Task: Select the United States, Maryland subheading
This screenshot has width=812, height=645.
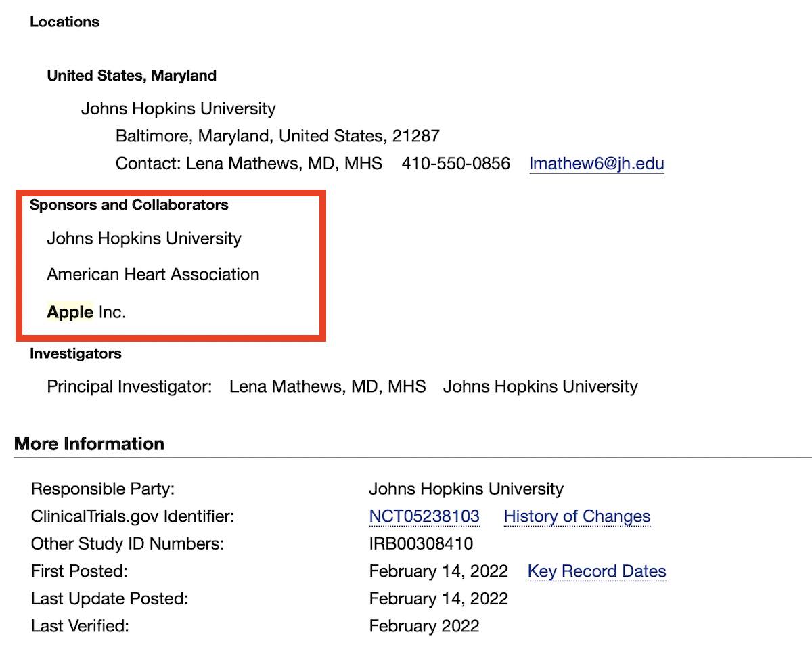Action: (131, 76)
